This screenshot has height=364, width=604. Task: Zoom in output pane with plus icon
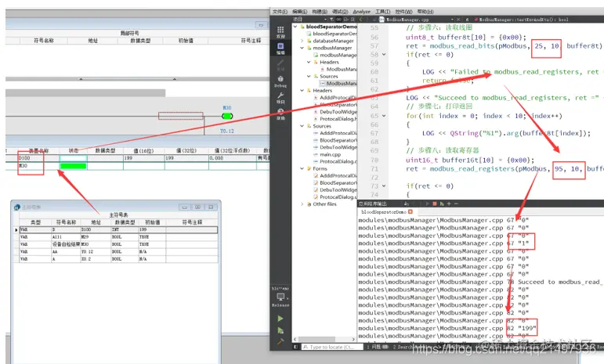(x=449, y=204)
